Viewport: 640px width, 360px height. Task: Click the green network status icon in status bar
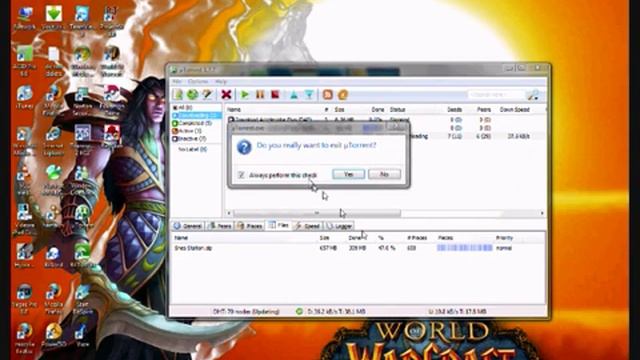pos(299,311)
